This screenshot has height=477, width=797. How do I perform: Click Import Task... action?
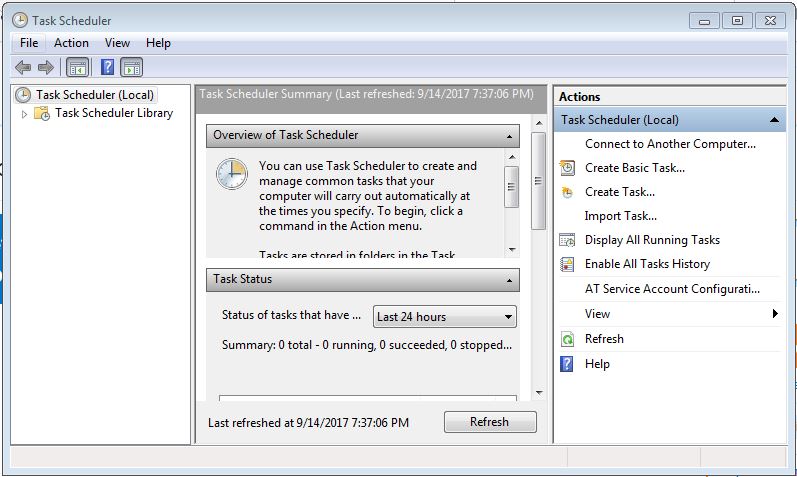(x=620, y=216)
